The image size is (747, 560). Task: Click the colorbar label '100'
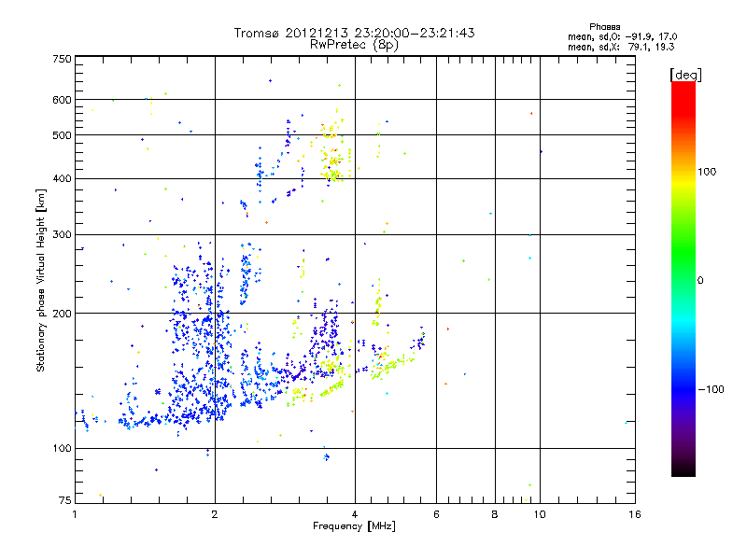(707, 172)
